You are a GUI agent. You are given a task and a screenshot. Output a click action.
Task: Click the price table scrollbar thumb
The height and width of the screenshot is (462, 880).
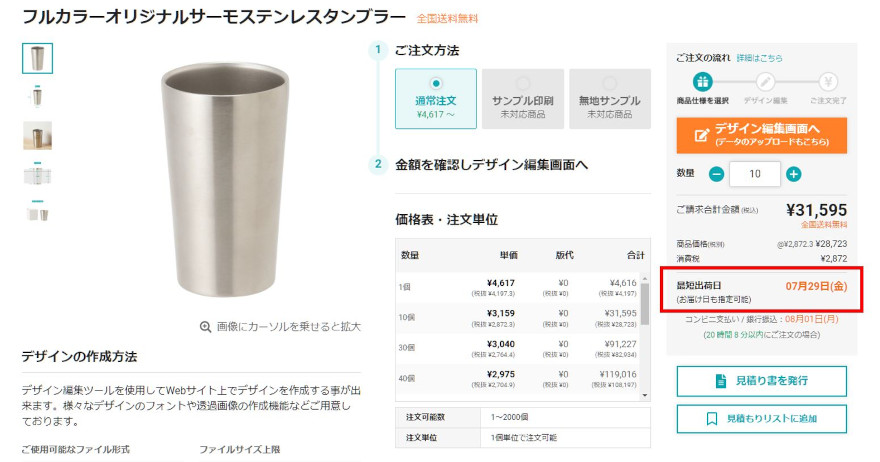pos(645,304)
